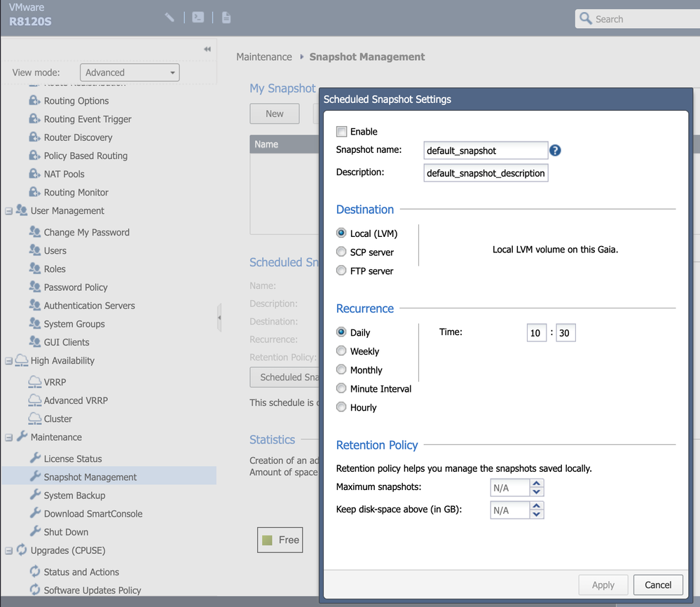This screenshot has height=607, width=700.
Task: Select SCP server destination
Action: [x=341, y=252]
